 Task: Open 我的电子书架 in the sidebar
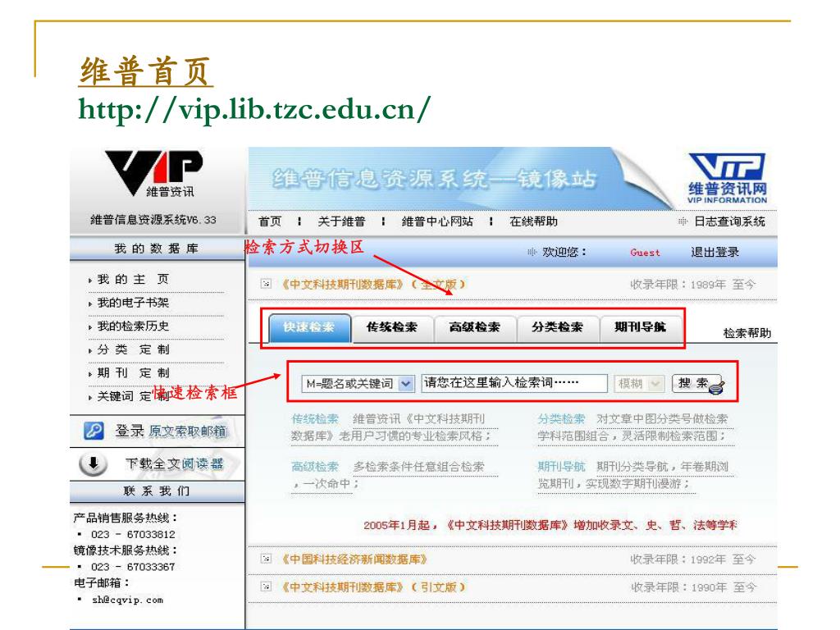[133, 303]
